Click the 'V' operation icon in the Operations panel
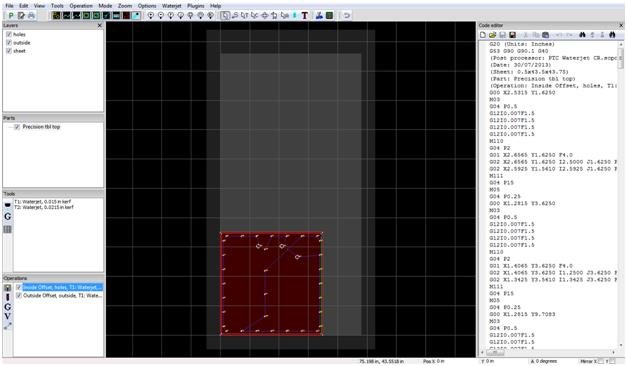The image size is (627, 366). coord(8,316)
